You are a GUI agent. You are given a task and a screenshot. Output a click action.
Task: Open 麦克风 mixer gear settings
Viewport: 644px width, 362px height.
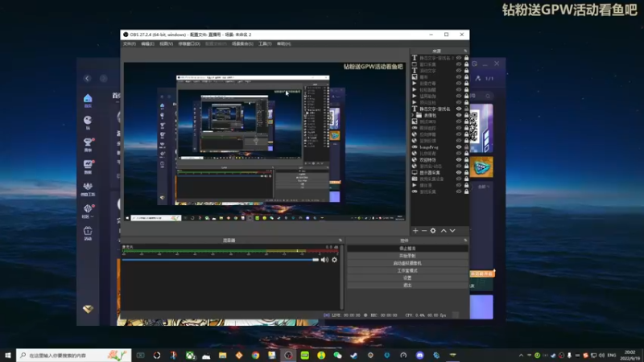pyautogui.click(x=334, y=259)
